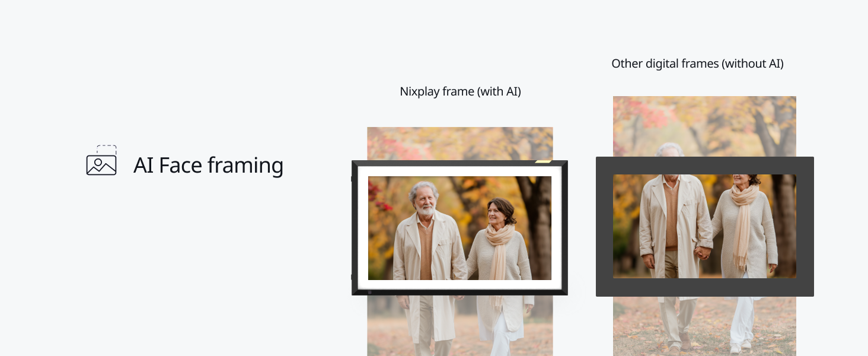This screenshot has width=868, height=356.
Task: Click the AI Face framing picture icon
Action: click(x=101, y=160)
